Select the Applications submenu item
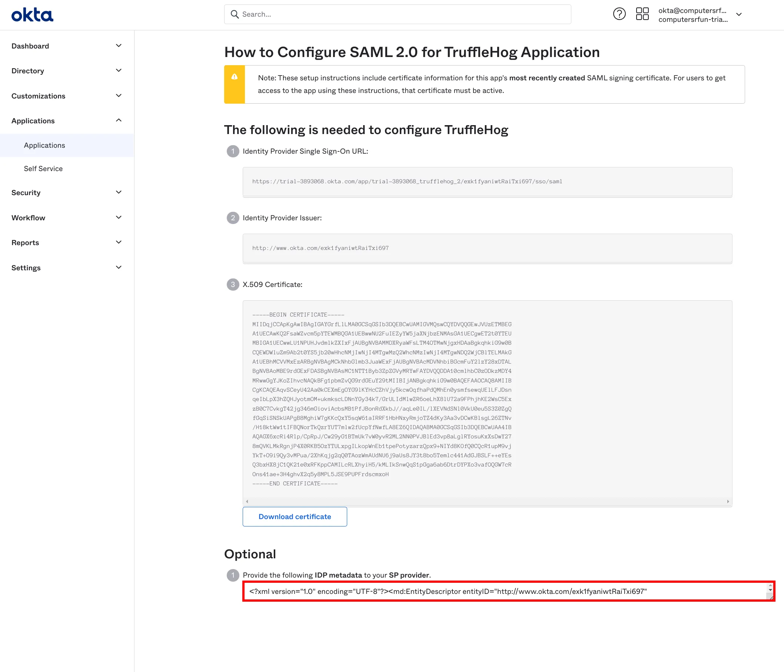The width and height of the screenshot is (784, 672). click(67, 145)
